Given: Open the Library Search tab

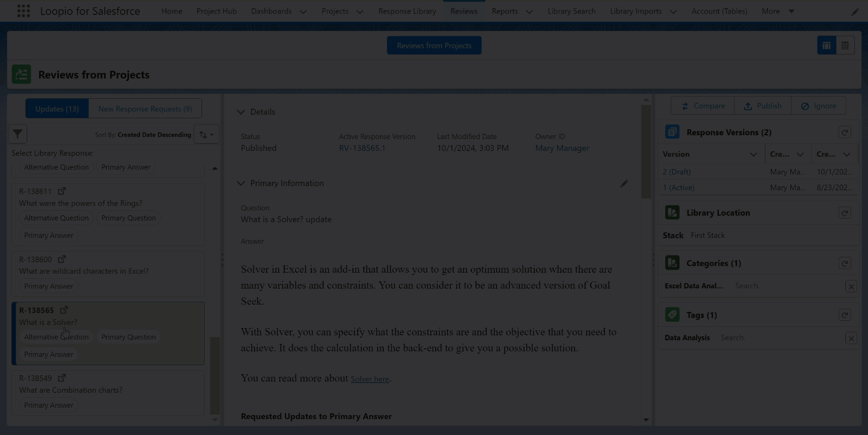Looking at the screenshot, I should 571,11.
